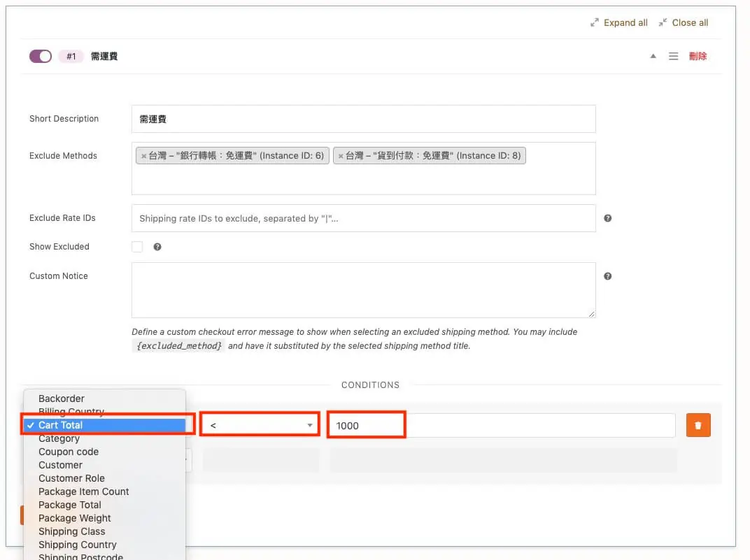This screenshot has height=560, width=750.
Task: Open help icon for Exclude Rate IDs
Action: 607,218
